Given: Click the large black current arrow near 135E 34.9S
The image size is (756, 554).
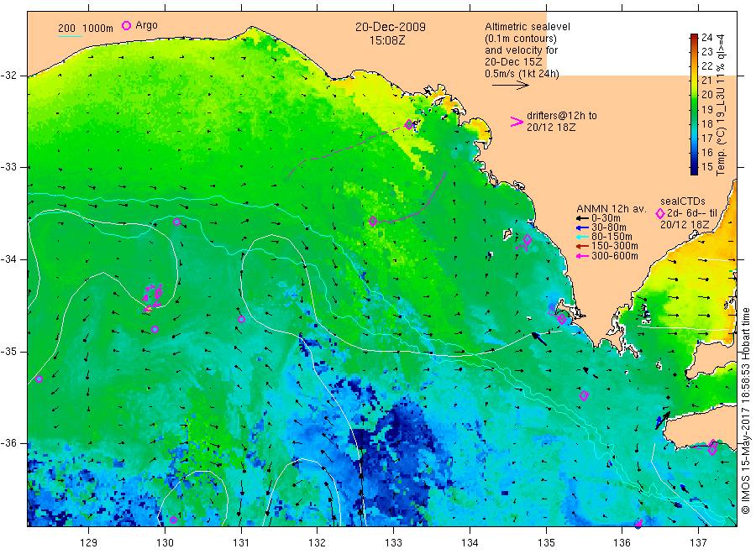Looking at the screenshot, I should coord(539,338).
